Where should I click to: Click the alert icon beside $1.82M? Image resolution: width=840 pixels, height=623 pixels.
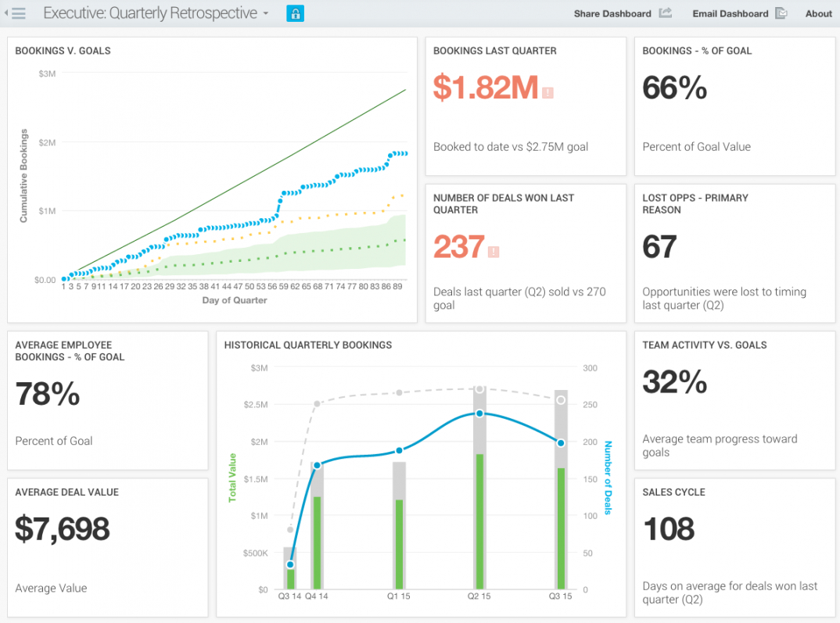[x=547, y=92]
